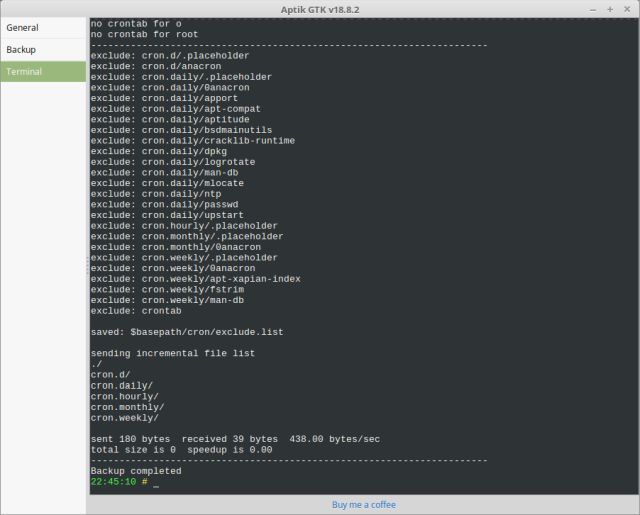640x515 pixels.
Task: Click the 'cron.daily/' directory line
Action: (x=122, y=385)
